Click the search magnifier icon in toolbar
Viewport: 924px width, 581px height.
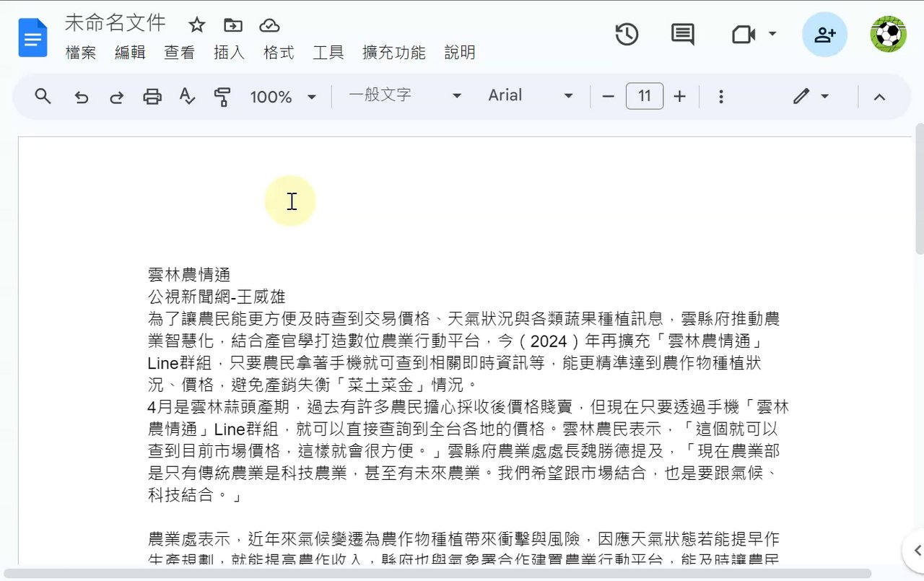coord(43,96)
